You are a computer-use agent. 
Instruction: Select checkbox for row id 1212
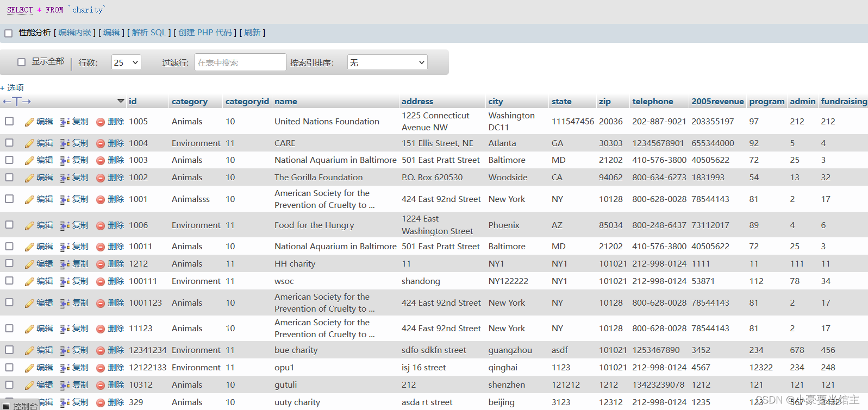pyautogui.click(x=9, y=263)
